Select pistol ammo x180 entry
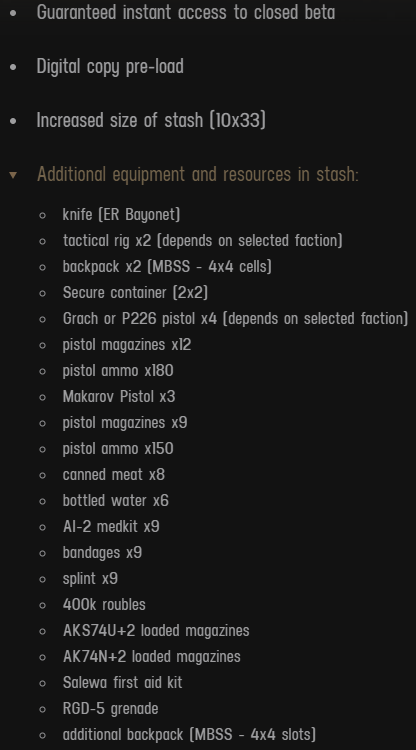Viewport: 416px width, 750px height. 118,370
